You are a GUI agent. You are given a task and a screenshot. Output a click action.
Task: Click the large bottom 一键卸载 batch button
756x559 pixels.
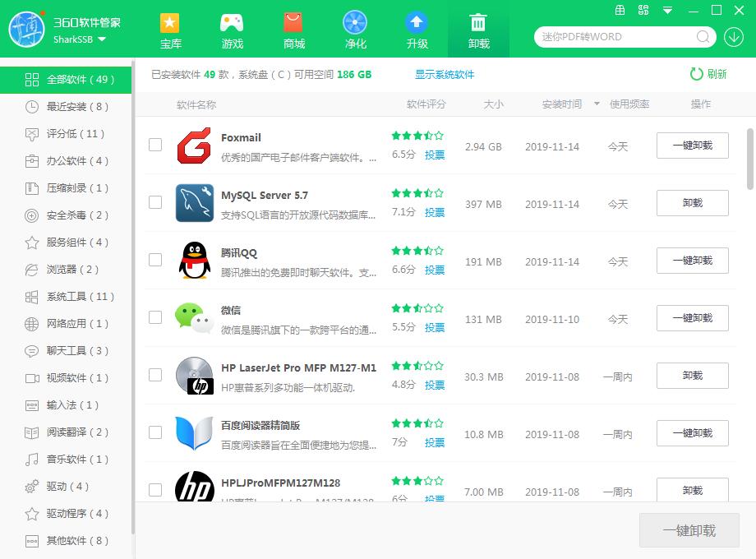click(689, 530)
